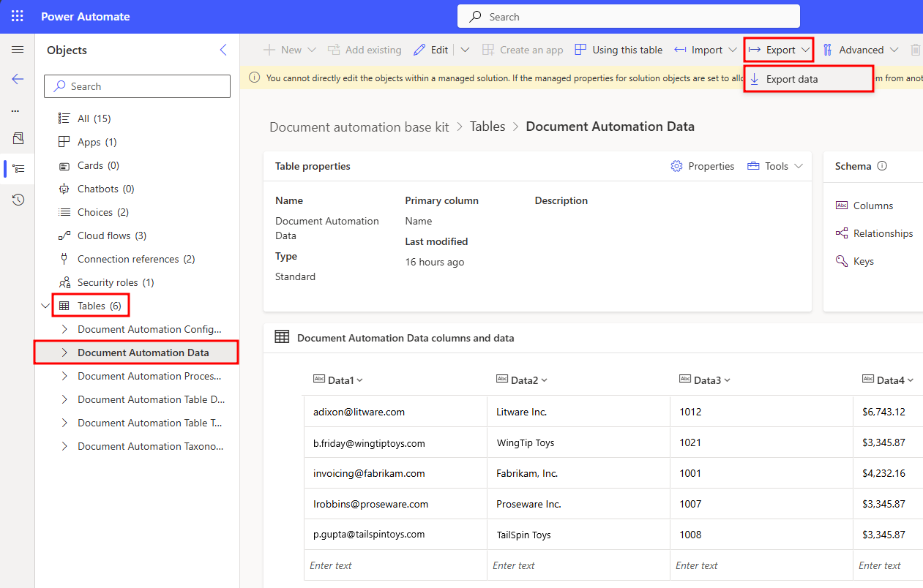Viewport: 923px width, 588px height.
Task: Collapse the Tables group chevron
Action: [47, 306]
